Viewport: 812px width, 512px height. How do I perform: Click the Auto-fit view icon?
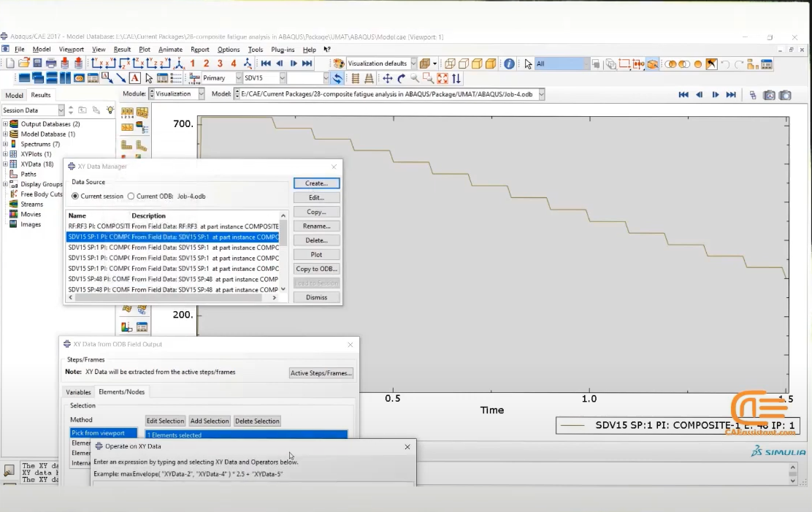click(443, 78)
